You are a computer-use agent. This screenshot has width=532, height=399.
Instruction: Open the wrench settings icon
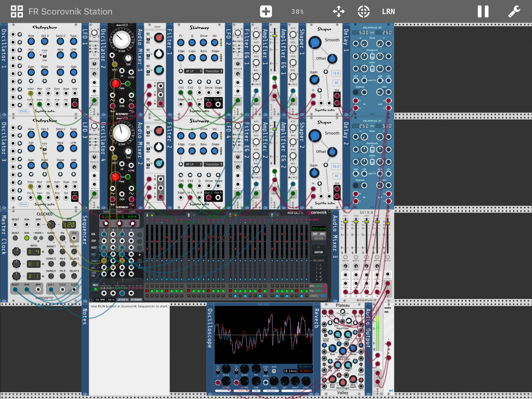514,11
